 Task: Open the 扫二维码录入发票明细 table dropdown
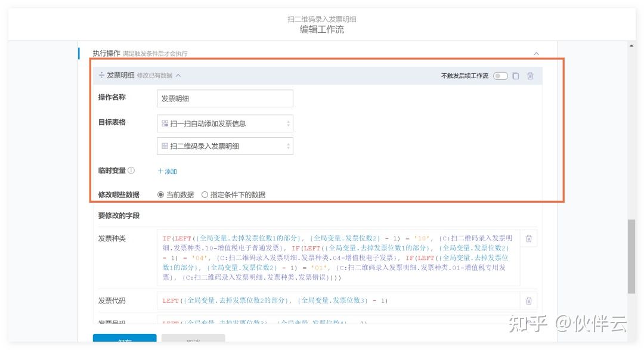pos(225,146)
